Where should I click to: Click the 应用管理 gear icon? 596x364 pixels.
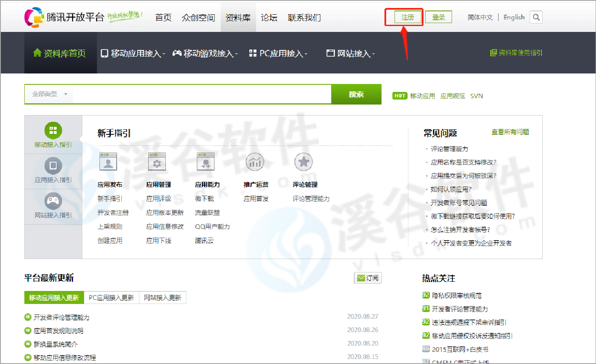[x=157, y=162]
